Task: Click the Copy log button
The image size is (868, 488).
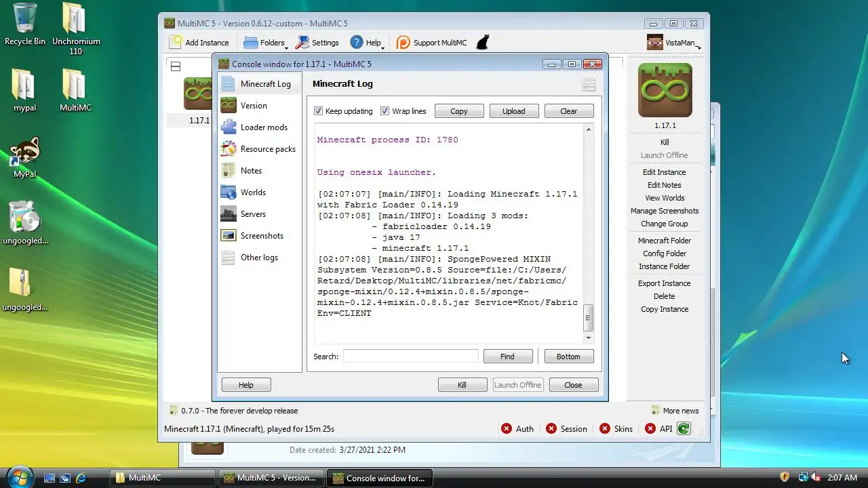Action: click(459, 111)
